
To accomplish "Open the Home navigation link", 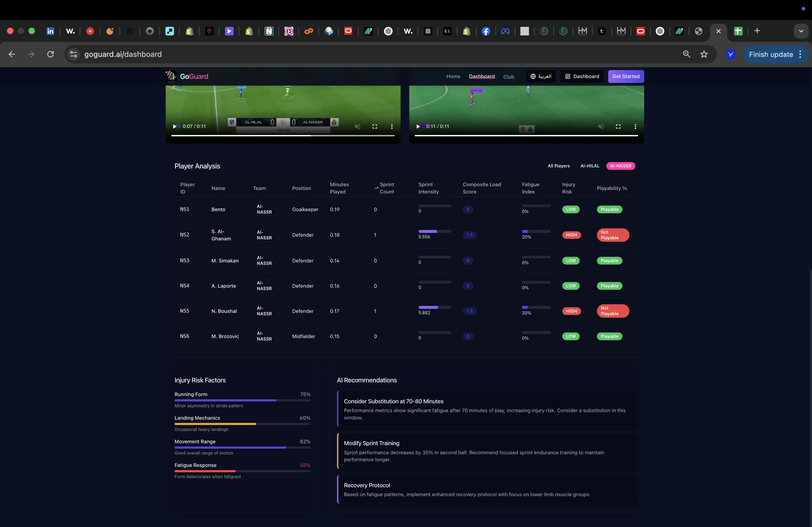I will click(x=453, y=76).
